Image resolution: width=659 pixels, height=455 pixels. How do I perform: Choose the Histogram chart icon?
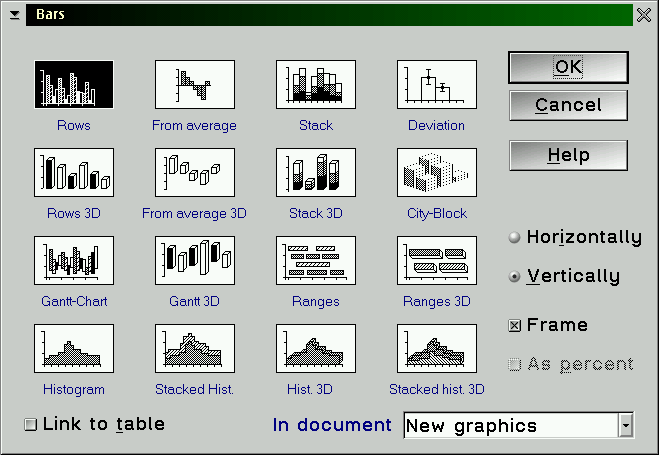click(74, 349)
